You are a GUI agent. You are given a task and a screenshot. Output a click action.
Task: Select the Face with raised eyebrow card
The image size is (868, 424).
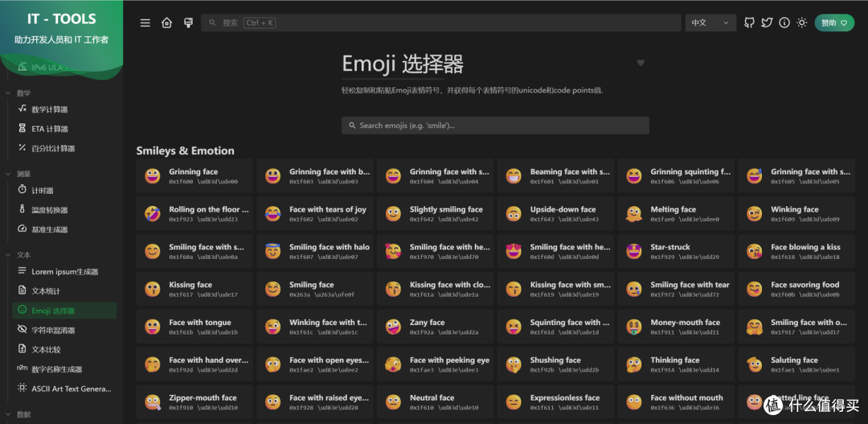[314, 401]
